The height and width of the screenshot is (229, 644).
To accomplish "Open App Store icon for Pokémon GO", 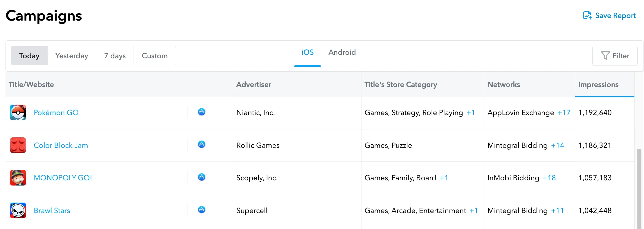I will 202,112.
